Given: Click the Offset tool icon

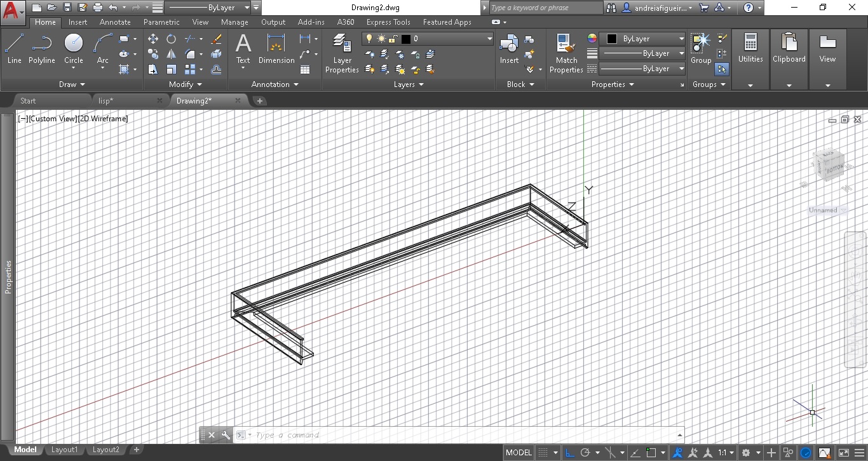Looking at the screenshot, I should point(216,69).
